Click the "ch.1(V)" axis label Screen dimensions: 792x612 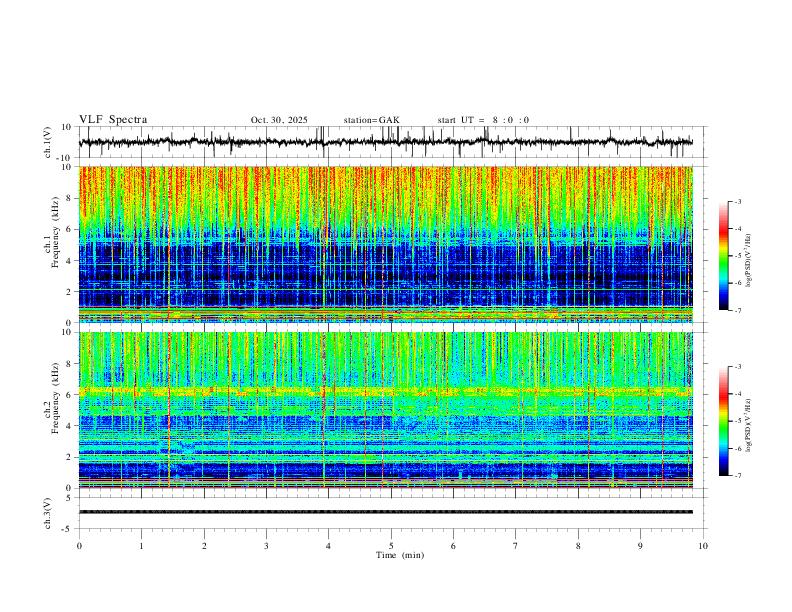click(x=48, y=142)
